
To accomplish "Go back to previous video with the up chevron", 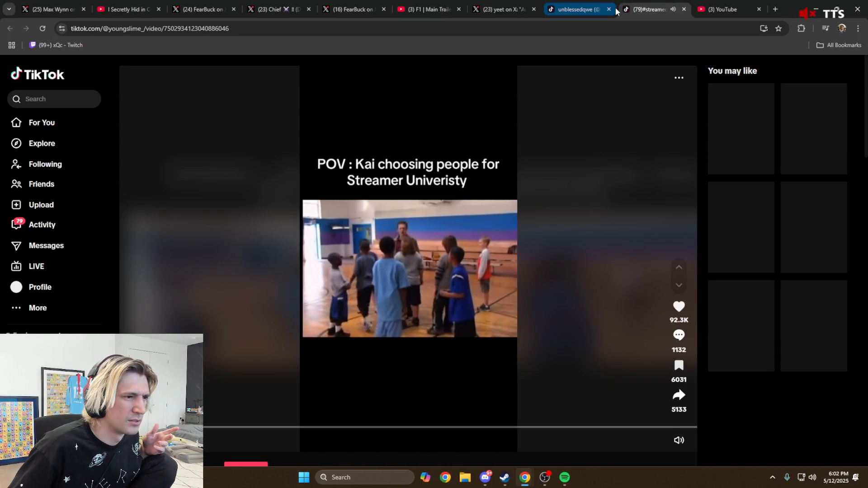I will pos(679,267).
